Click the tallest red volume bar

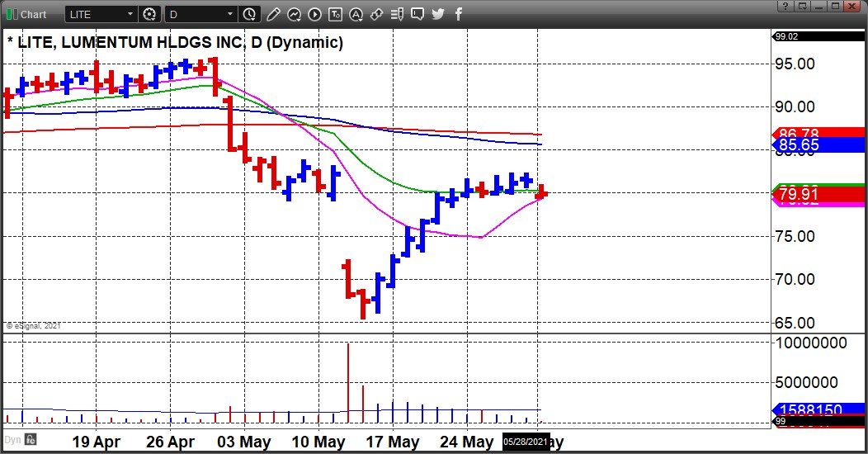pos(348,384)
